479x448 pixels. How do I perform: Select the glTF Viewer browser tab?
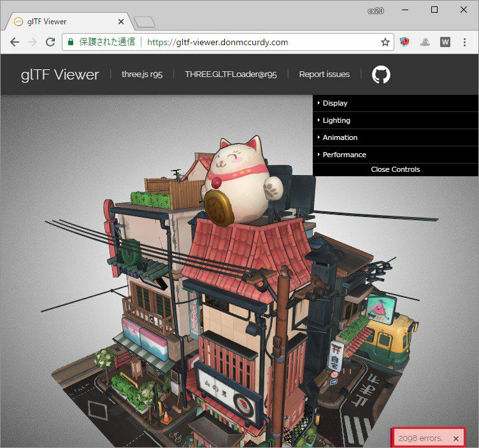pos(69,22)
